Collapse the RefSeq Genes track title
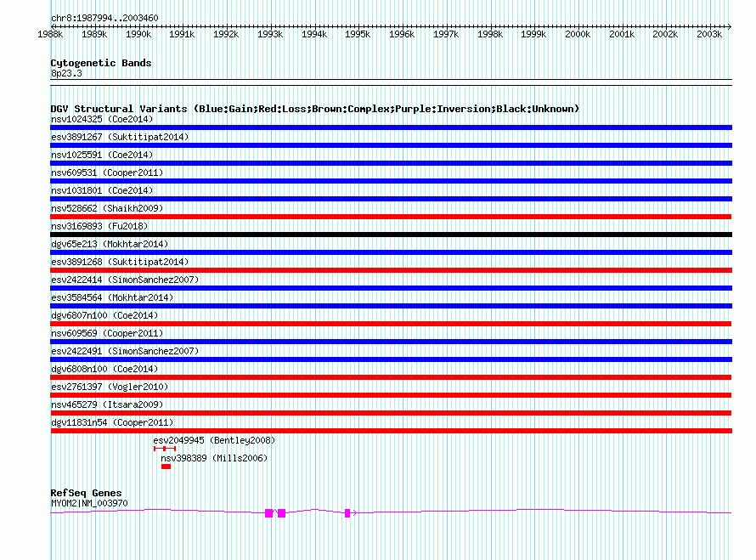Viewport: 756px width, 560px height. (x=86, y=493)
